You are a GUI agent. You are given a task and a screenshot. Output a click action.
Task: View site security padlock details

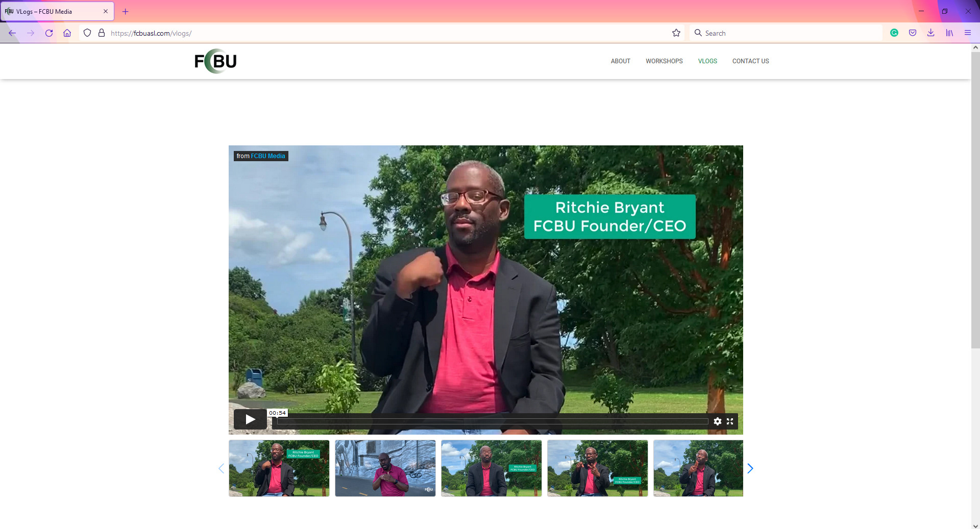pos(102,33)
